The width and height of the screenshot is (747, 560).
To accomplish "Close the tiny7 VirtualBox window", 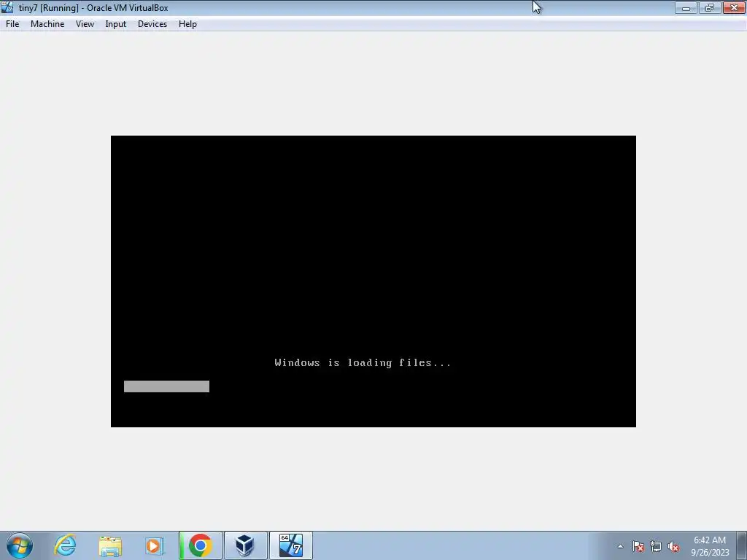I will click(x=734, y=7).
